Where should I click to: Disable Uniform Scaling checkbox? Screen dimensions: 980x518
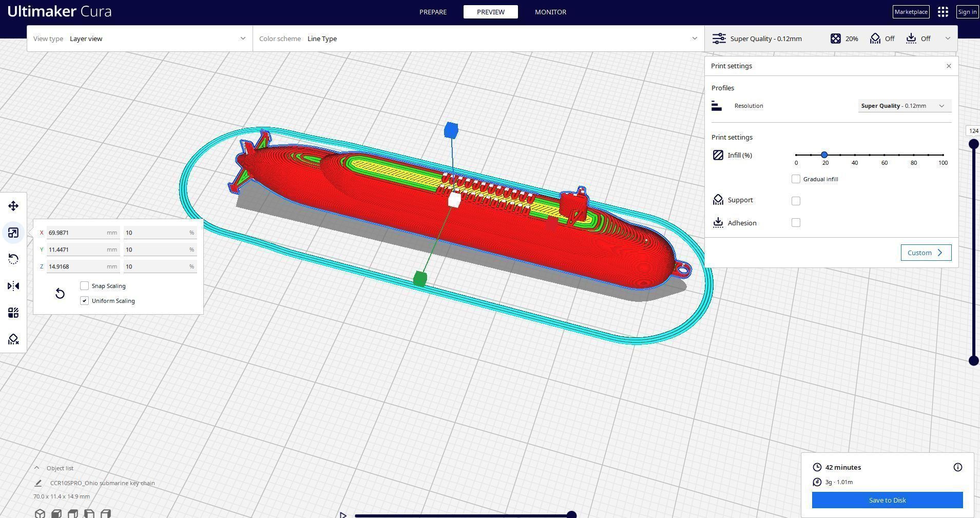coord(85,301)
